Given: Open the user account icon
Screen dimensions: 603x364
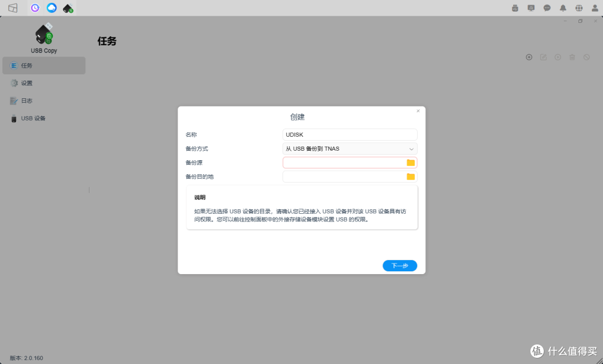Looking at the screenshot, I should click(x=595, y=8).
